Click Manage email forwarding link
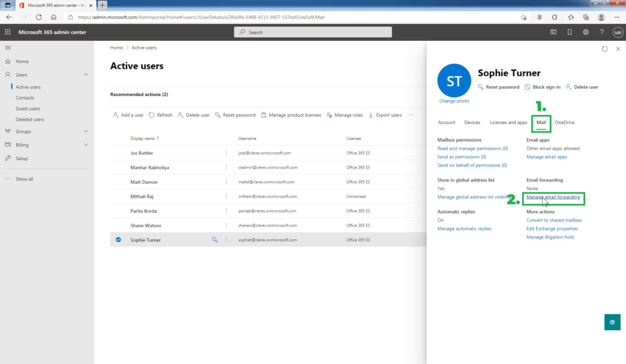 coord(553,197)
